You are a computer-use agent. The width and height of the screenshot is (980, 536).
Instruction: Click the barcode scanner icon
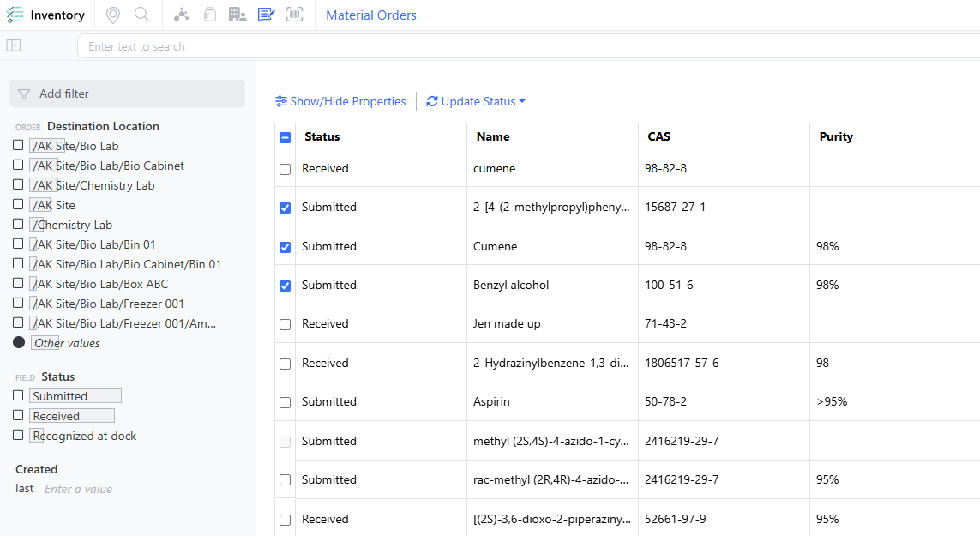pyautogui.click(x=295, y=15)
